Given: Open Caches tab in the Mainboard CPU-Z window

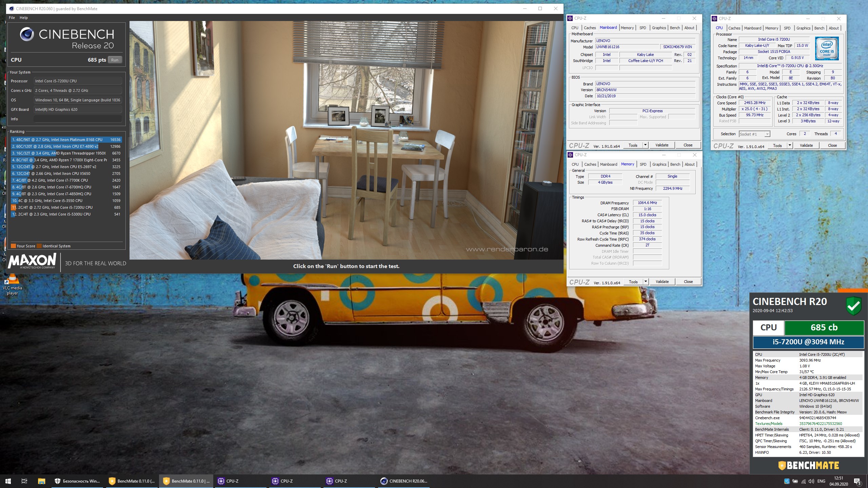Looking at the screenshot, I should tap(590, 28).
